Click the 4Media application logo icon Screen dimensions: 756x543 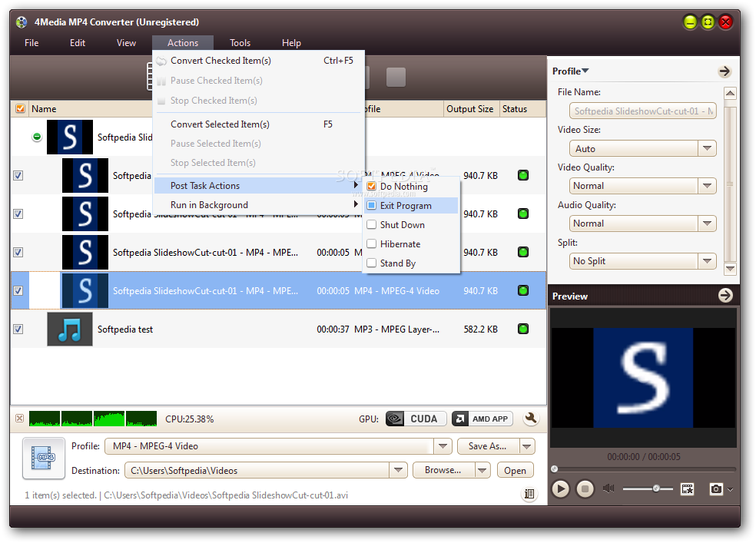tap(22, 22)
